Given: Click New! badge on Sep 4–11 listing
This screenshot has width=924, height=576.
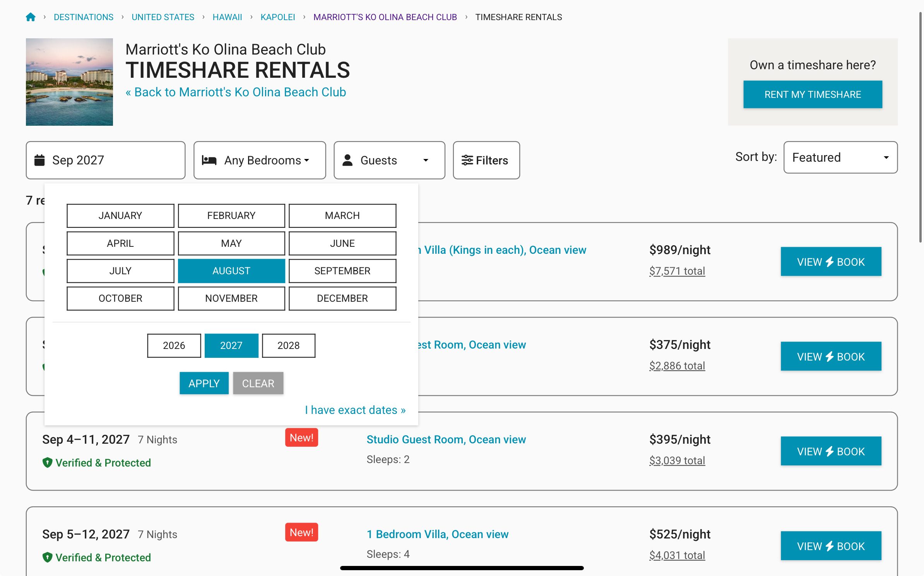Looking at the screenshot, I should click(301, 438).
